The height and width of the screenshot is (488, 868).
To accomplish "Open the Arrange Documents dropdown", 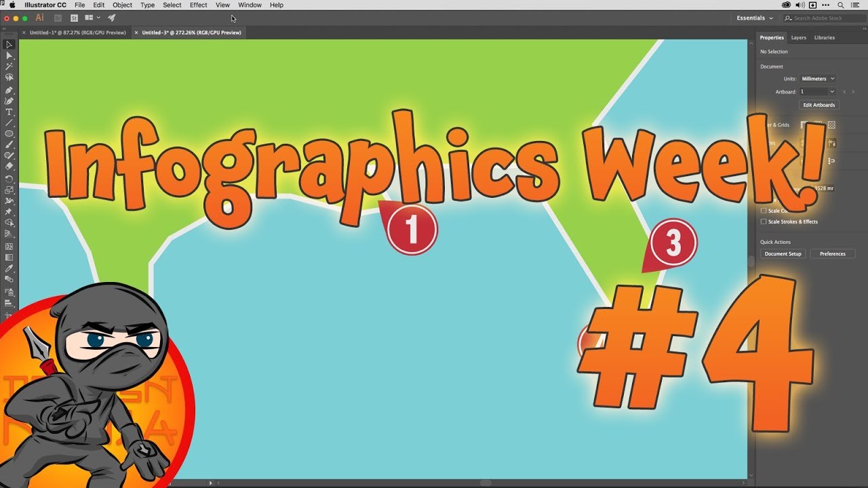I will tap(93, 18).
